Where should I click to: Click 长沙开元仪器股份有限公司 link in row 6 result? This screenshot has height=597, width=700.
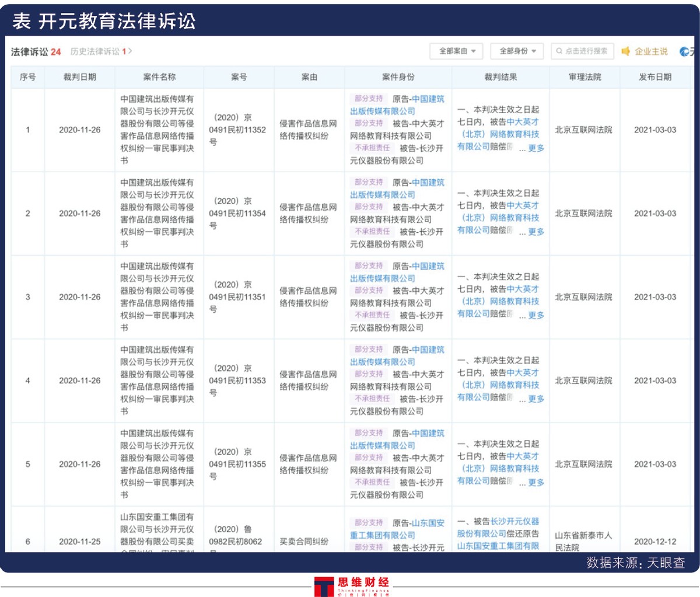pos(498,528)
